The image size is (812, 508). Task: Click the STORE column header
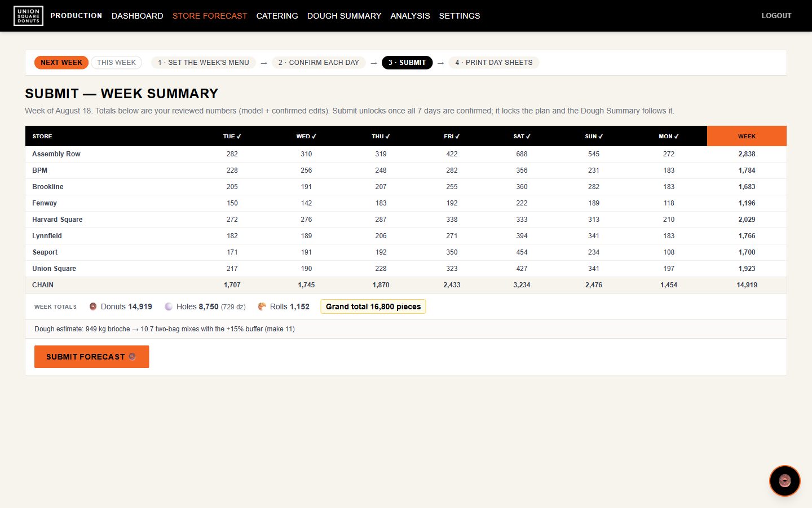(x=42, y=136)
